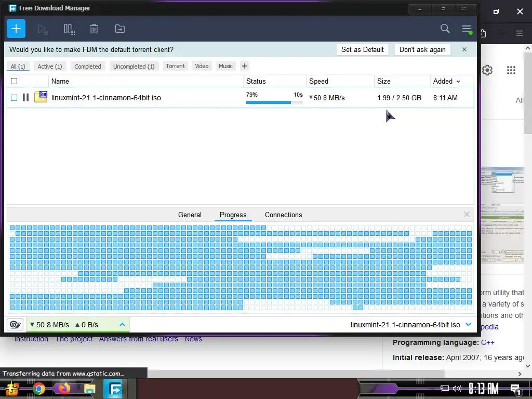Viewport: 532px width, 399px height.
Task: Click the 79% download progress bar
Action: [x=274, y=102]
